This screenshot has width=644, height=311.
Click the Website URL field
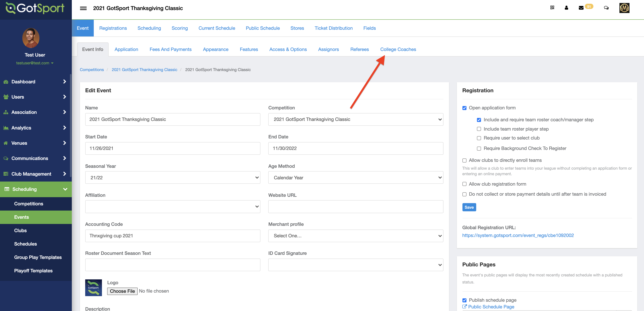[x=356, y=206]
